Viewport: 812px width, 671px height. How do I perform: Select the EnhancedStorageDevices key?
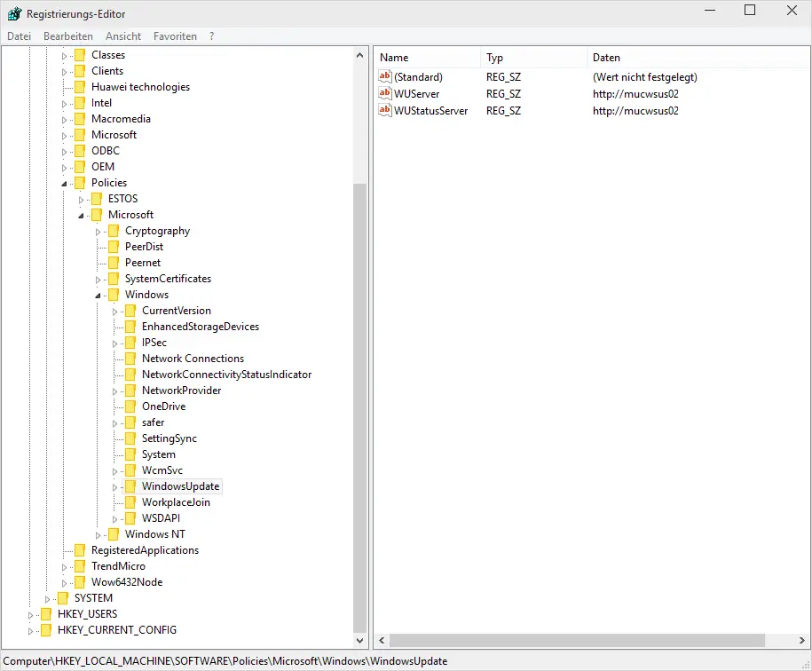(201, 327)
